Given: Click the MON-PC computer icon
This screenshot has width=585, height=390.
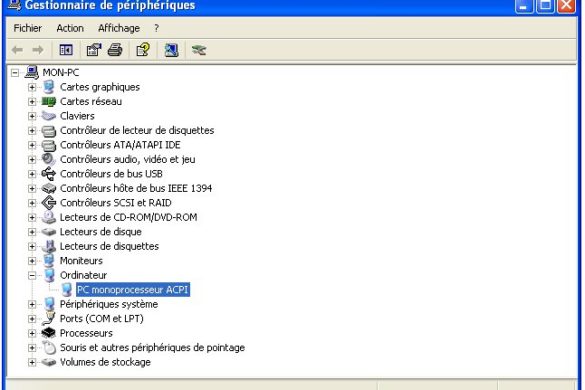Looking at the screenshot, I should pos(32,72).
